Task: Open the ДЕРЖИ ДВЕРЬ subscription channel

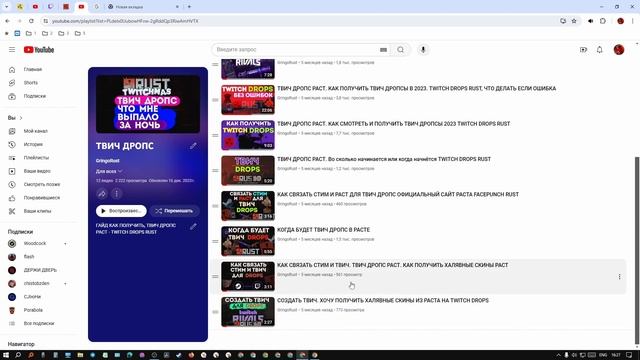Action: point(39,270)
